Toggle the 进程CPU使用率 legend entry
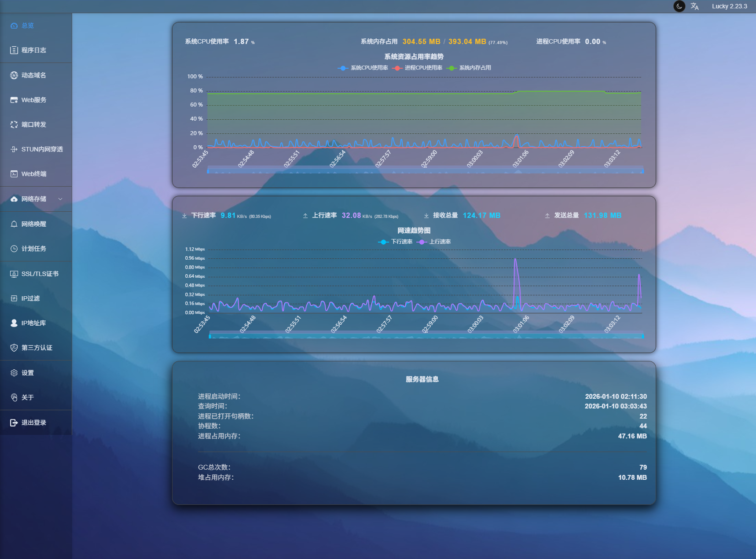Image resolution: width=756 pixels, height=559 pixels. (421, 68)
